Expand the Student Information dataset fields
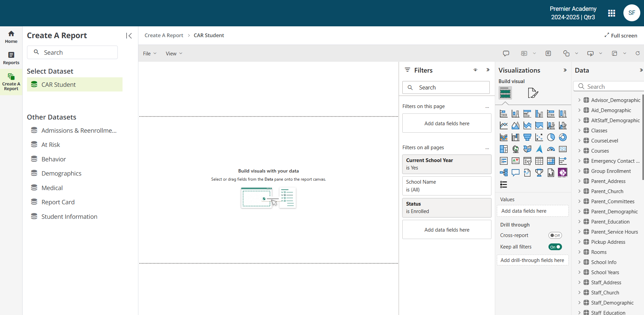 tap(69, 216)
